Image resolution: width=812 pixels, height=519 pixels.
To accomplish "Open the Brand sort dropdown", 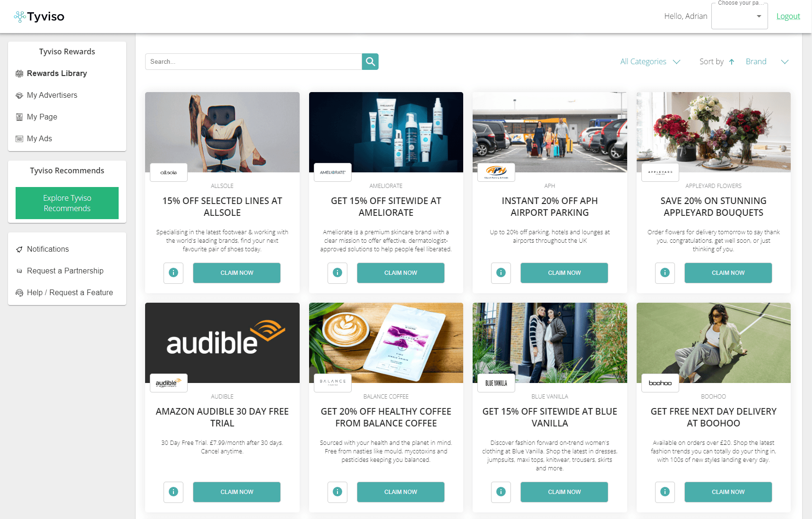I will pos(767,62).
